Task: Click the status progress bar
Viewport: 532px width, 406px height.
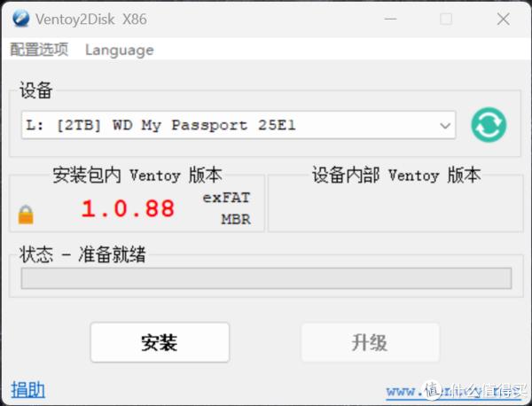Action: [266, 278]
